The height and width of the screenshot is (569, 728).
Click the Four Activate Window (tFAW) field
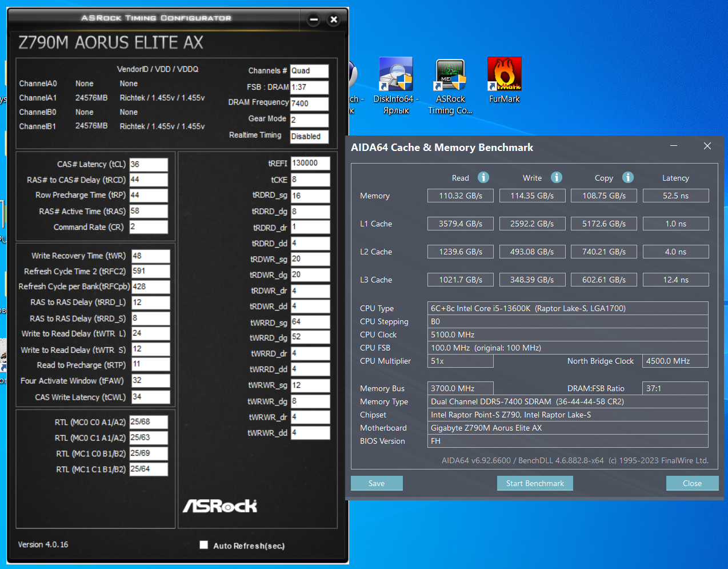click(x=151, y=381)
